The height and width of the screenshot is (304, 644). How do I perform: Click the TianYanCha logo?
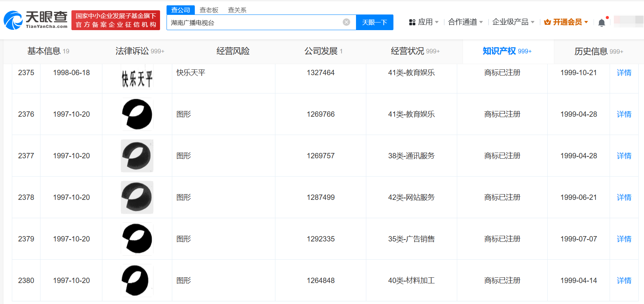click(x=36, y=20)
